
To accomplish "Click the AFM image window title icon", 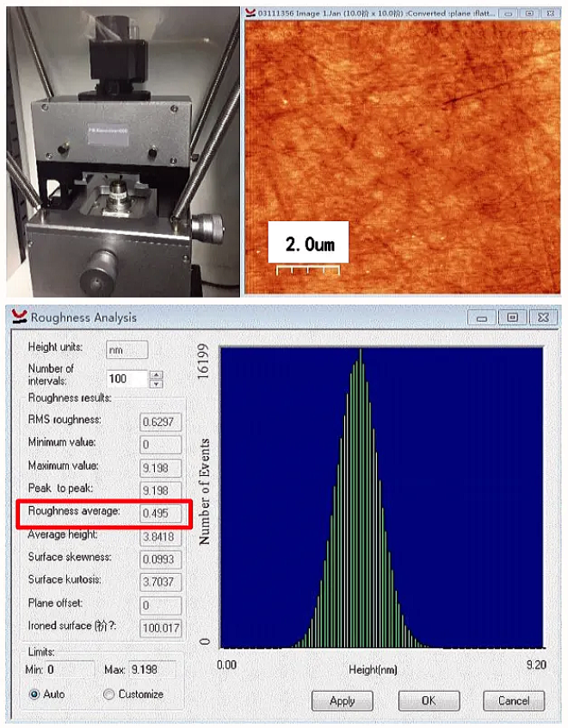I will point(251,13).
